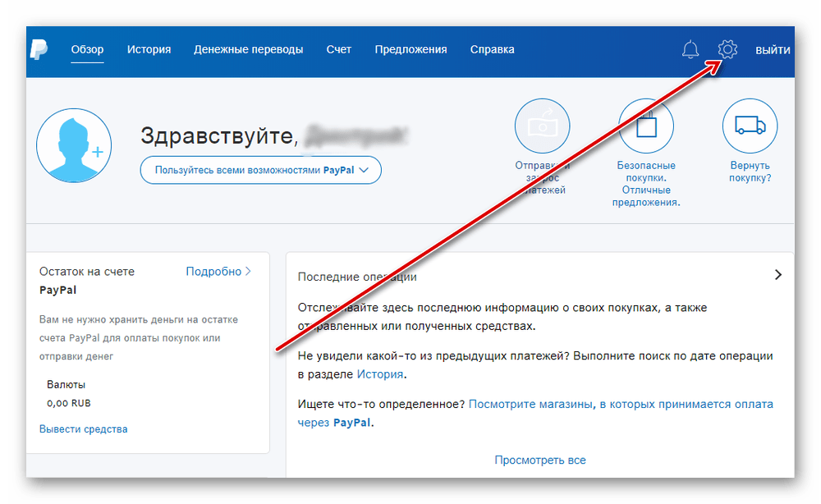This screenshot has width=821, height=504.
Task: Go to Денежные переводы
Action: coord(248,50)
